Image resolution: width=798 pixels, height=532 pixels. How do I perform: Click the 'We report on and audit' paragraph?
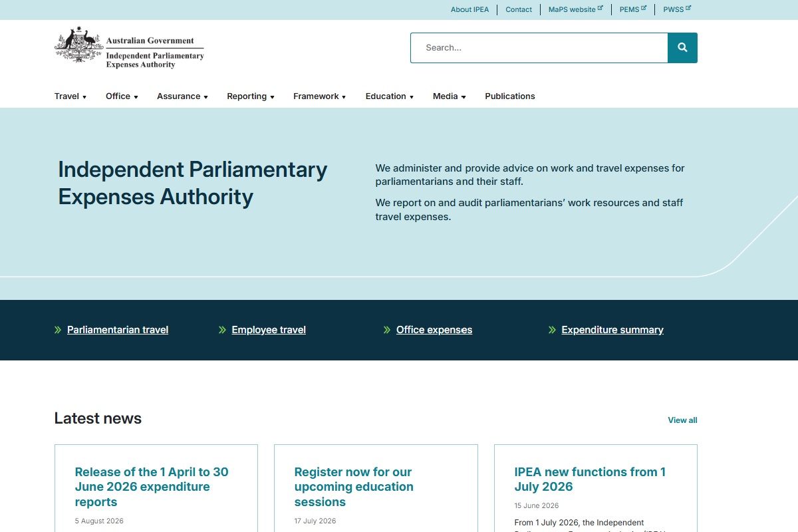[529, 209]
